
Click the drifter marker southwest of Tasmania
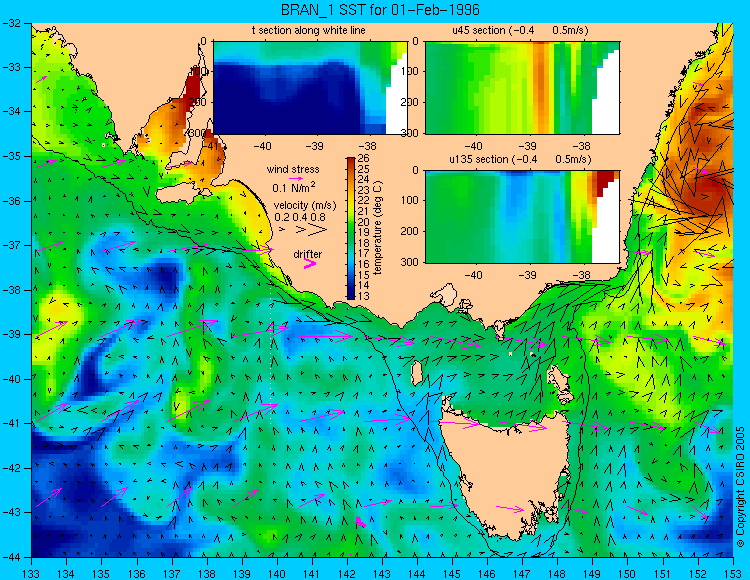360,522
